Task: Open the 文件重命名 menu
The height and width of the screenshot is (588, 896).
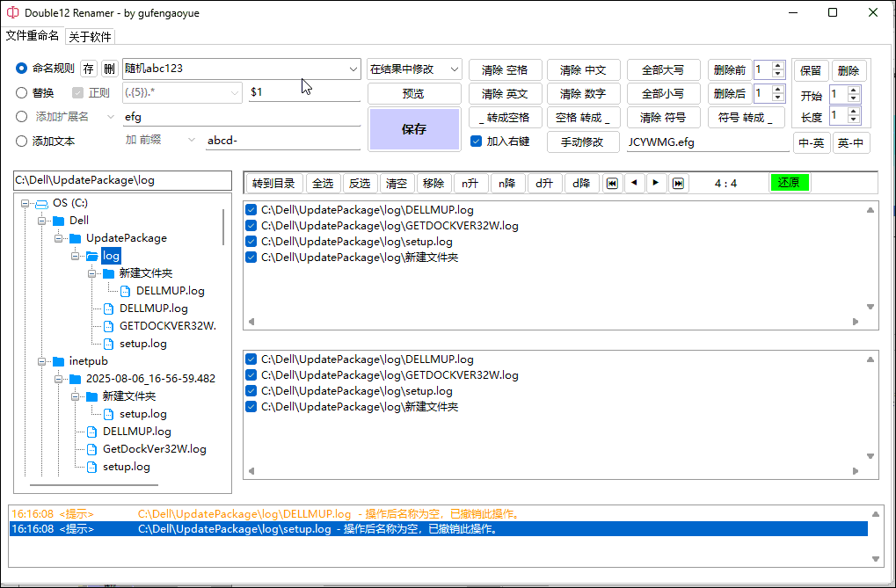Action: click(33, 36)
